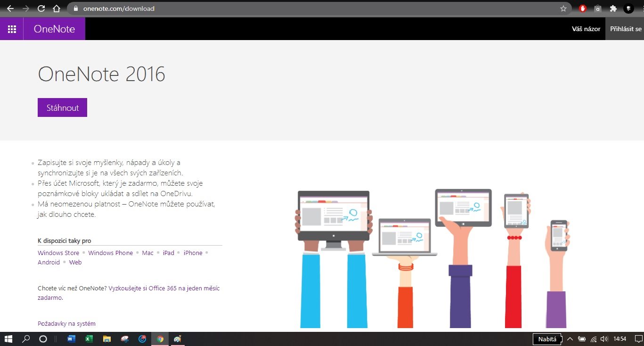
Task: Open the Office app launcher grid
Action: click(12, 29)
